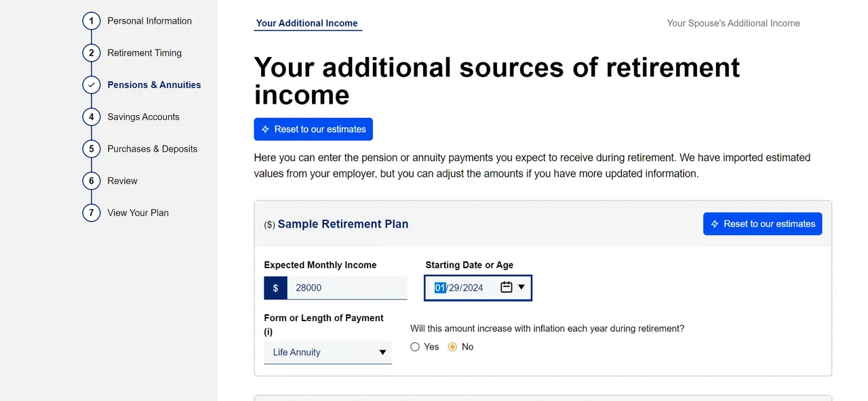The image size is (868, 401).
Task: Click step 6 Review in the progress tracker
Action: tap(91, 180)
